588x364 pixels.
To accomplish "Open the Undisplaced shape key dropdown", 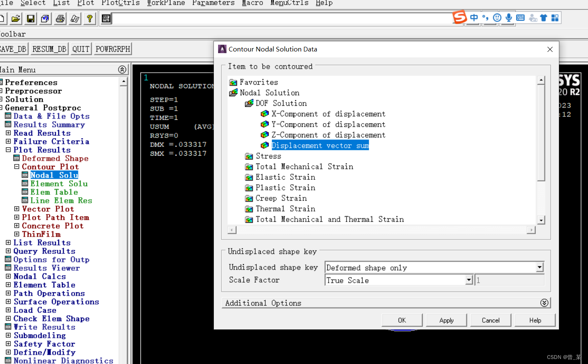I will [539, 267].
